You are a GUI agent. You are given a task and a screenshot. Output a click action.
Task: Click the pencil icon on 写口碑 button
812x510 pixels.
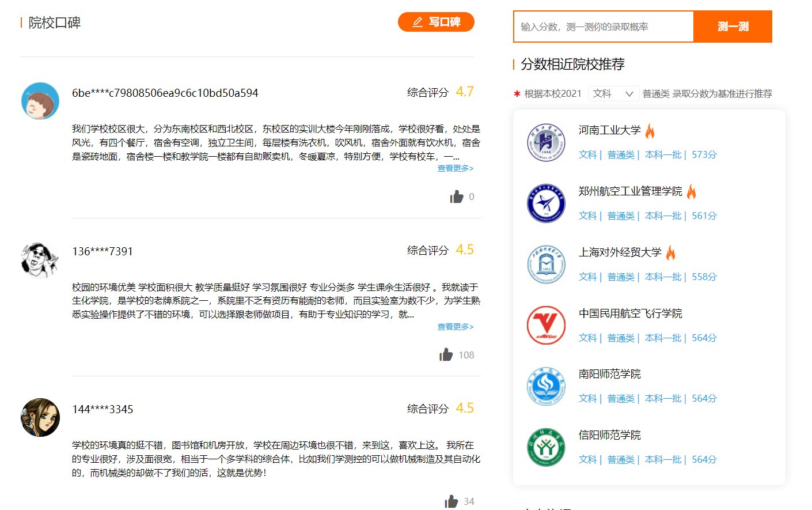[418, 21]
